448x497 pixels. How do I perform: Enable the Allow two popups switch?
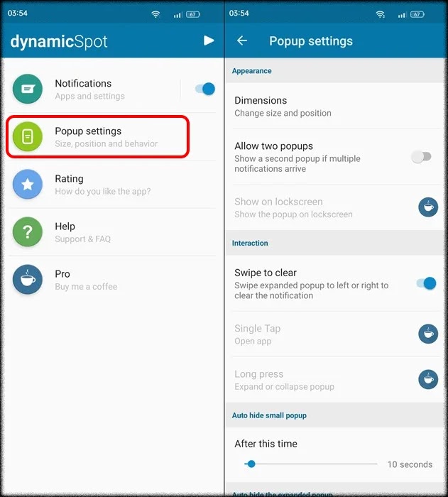point(421,157)
